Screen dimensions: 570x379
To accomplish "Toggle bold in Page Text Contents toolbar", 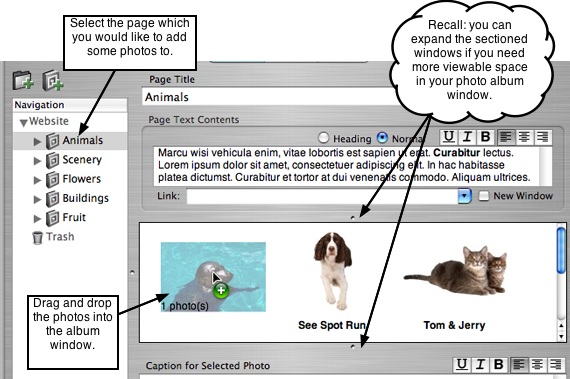I will click(x=485, y=137).
